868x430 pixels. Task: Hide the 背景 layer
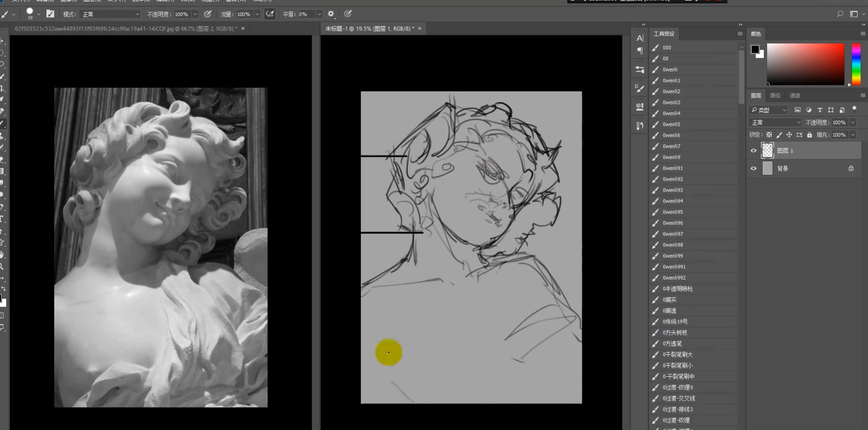pyautogui.click(x=753, y=169)
